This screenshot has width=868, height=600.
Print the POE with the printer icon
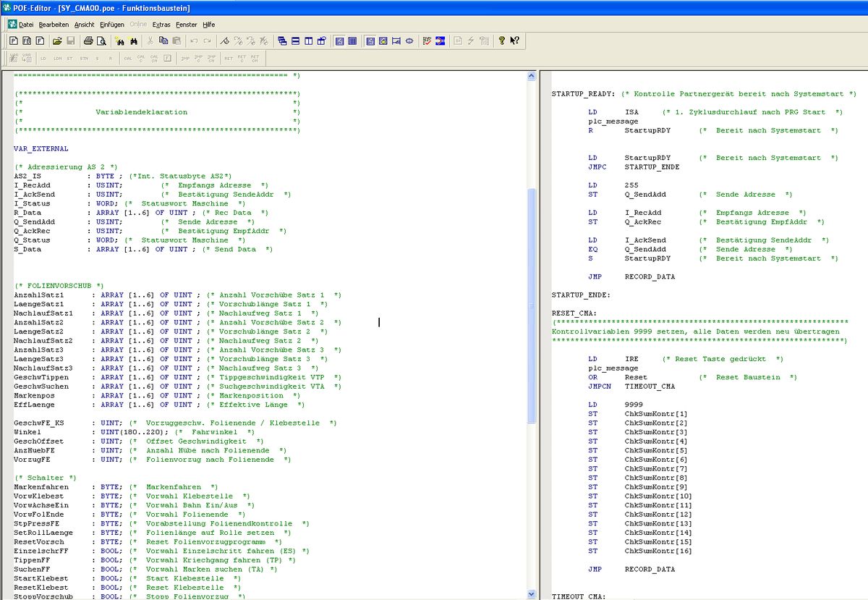tap(88, 41)
